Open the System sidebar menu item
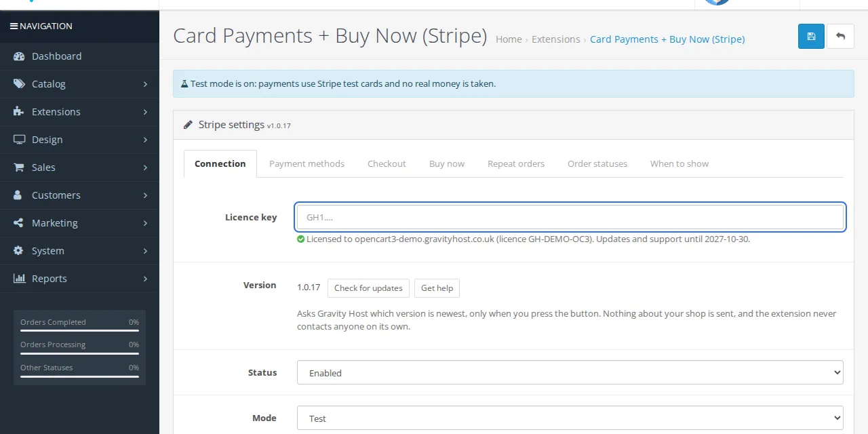The image size is (868, 434). [x=79, y=251]
